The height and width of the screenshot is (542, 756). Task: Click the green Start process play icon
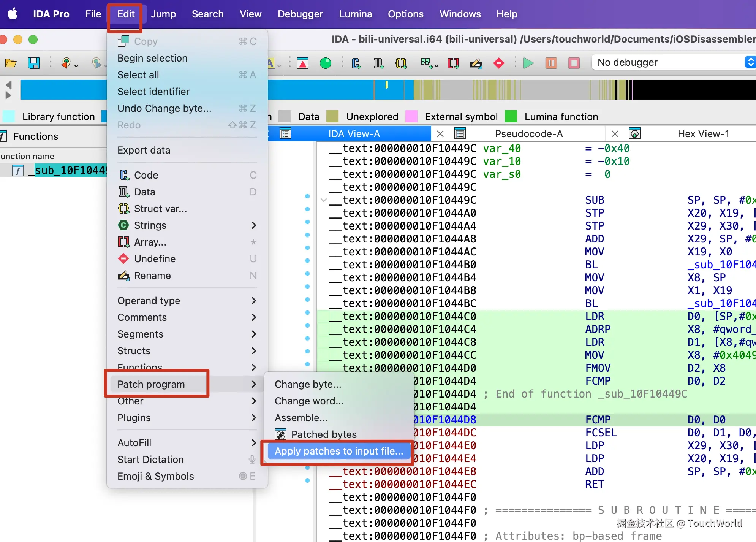pos(528,63)
